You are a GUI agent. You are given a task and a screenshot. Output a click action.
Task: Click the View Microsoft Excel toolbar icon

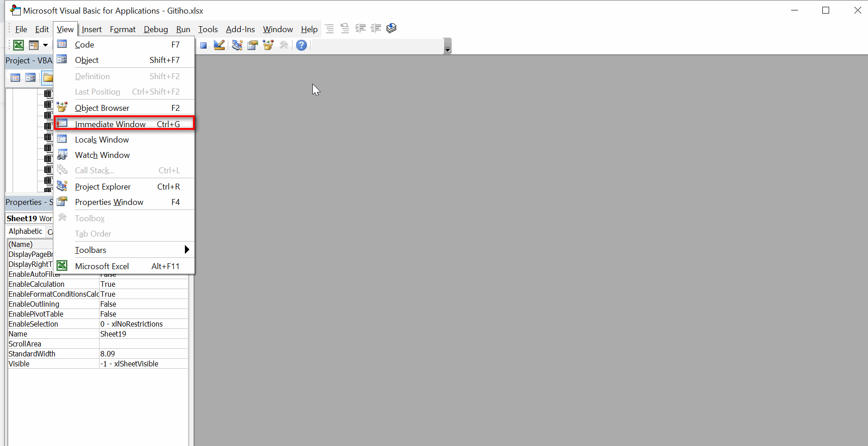[x=19, y=45]
